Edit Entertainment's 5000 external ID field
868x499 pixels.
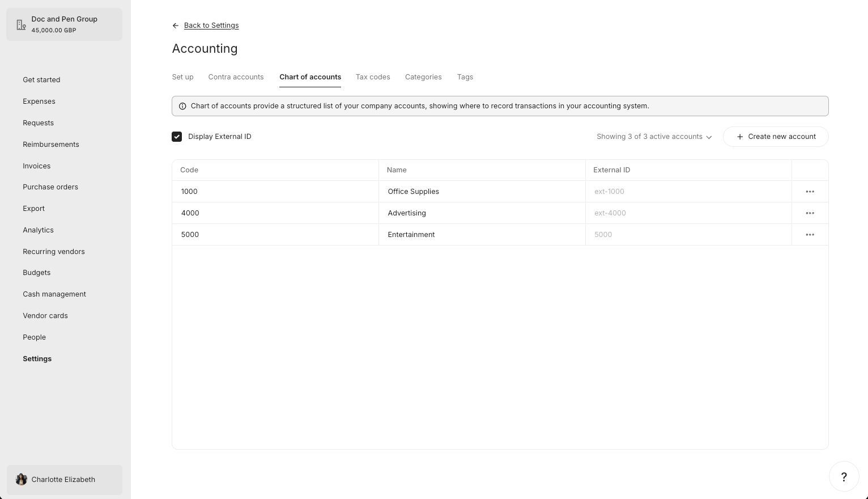point(688,235)
